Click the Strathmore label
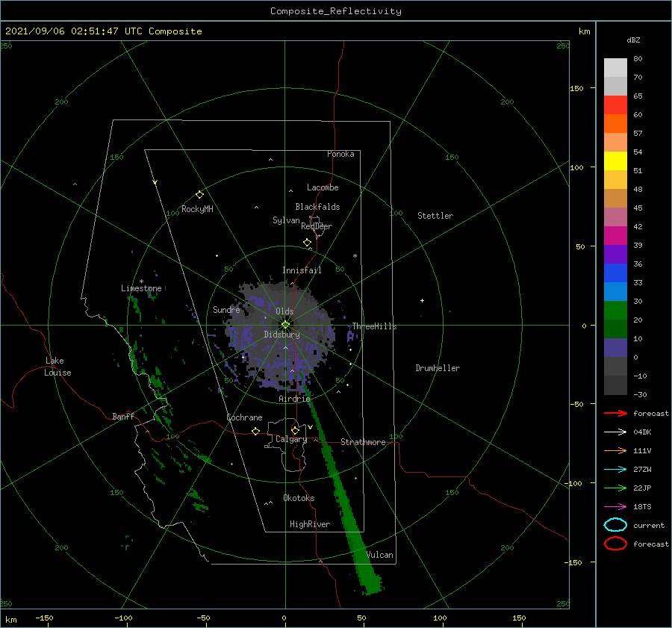This screenshot has width=672, height=628. coord(363,442)
